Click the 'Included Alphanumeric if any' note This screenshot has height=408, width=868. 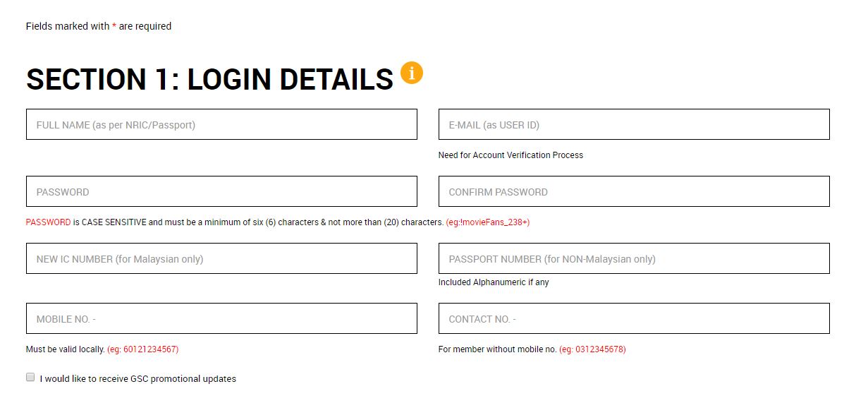tap(494, 282)
